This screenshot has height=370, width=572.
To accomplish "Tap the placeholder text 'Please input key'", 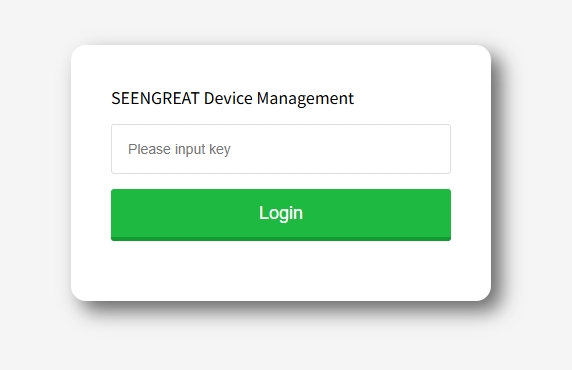I will pyautogui.click(x=179, y=149).
